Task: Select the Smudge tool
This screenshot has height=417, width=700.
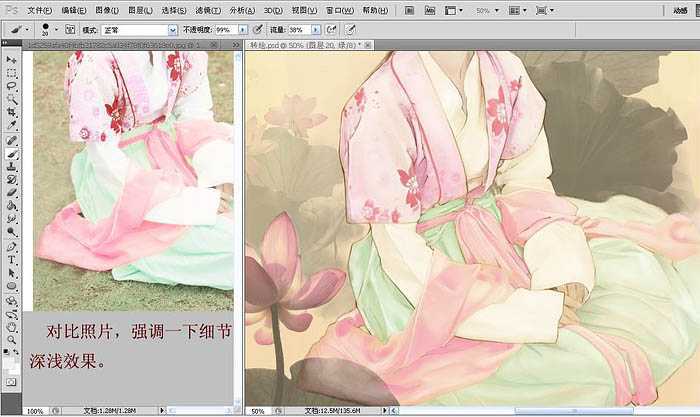Action: (12, 219)
